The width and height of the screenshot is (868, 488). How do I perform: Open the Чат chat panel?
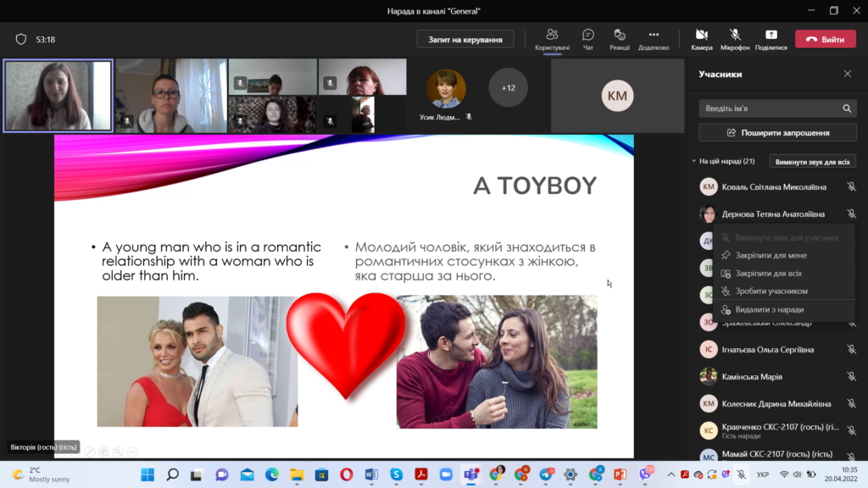point(588,40)
